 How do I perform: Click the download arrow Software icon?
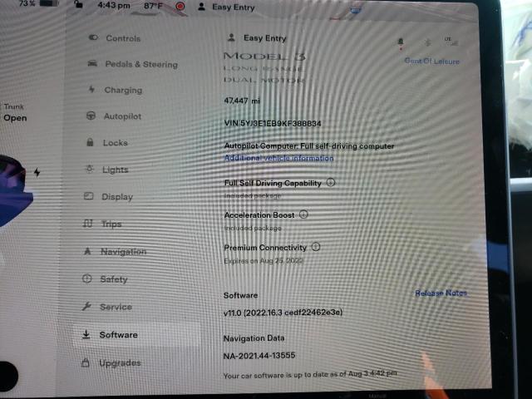point(86,334)
